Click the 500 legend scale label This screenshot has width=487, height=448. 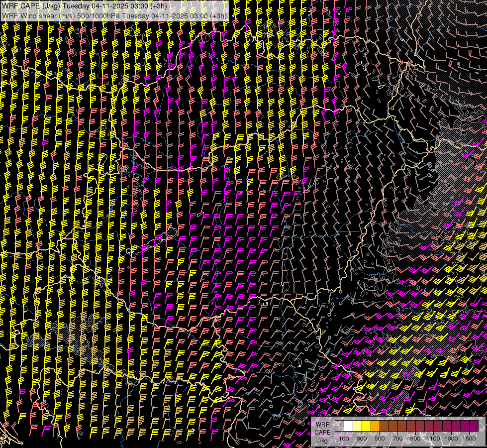(380, 439)
